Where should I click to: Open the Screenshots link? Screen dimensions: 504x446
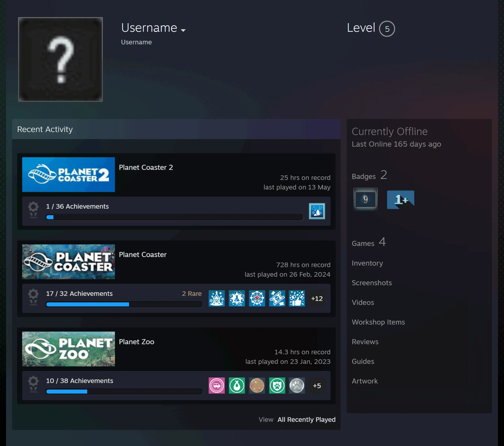(x=372, y=283)
